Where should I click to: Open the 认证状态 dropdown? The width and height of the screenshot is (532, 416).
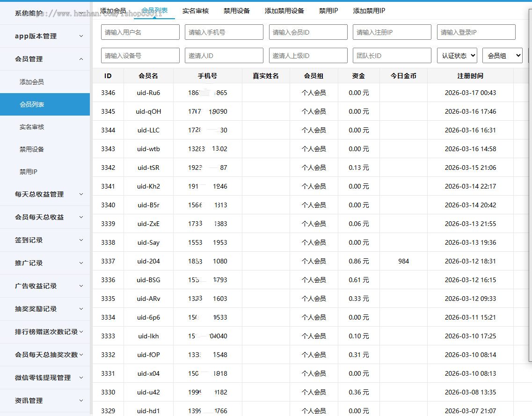coord(457,56)
